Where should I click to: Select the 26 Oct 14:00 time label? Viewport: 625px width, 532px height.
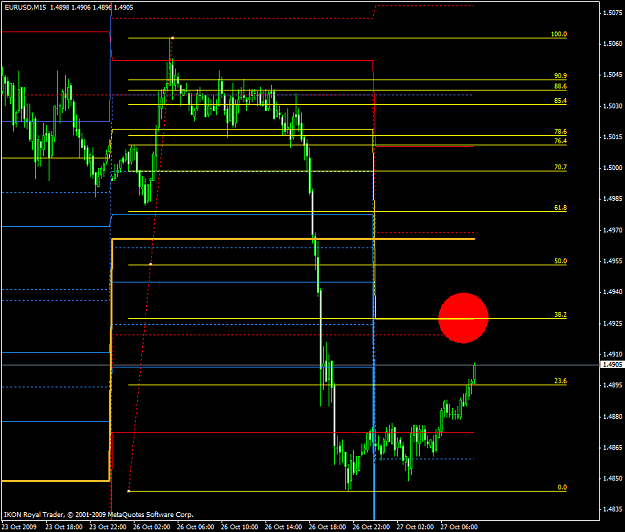click(283, 527)
